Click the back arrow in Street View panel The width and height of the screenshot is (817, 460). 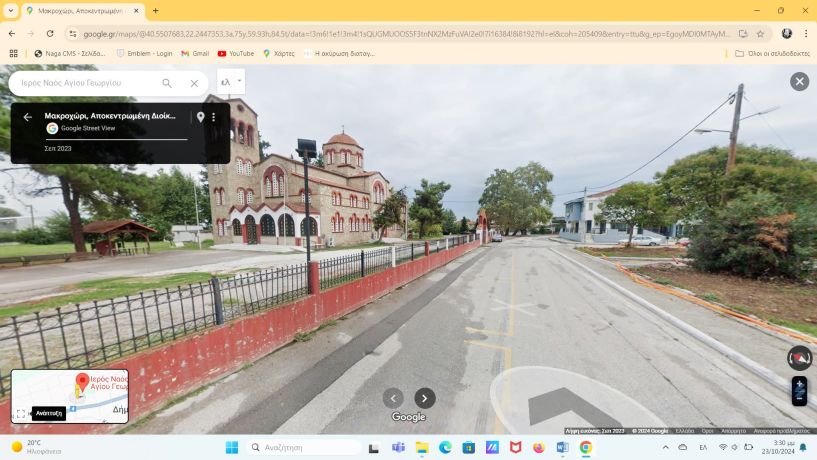tap(28, 117)
